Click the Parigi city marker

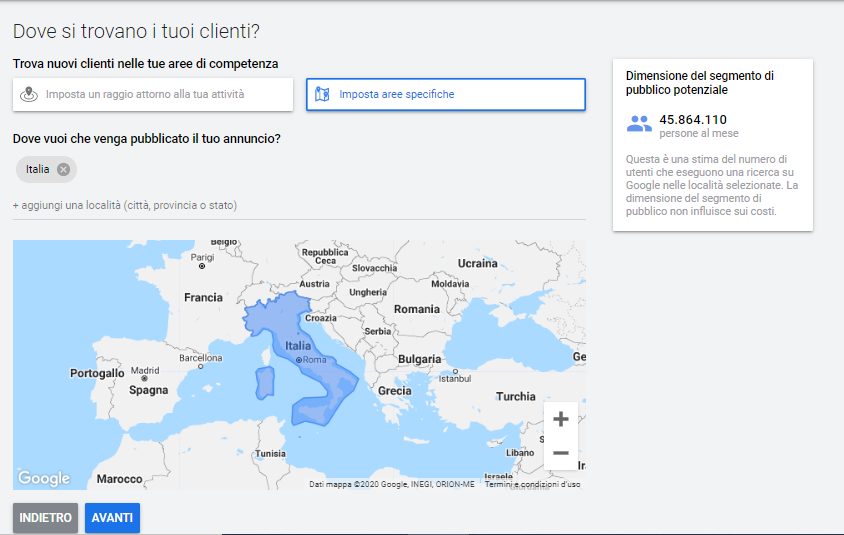pyautogui.click(x=202, y=266)
